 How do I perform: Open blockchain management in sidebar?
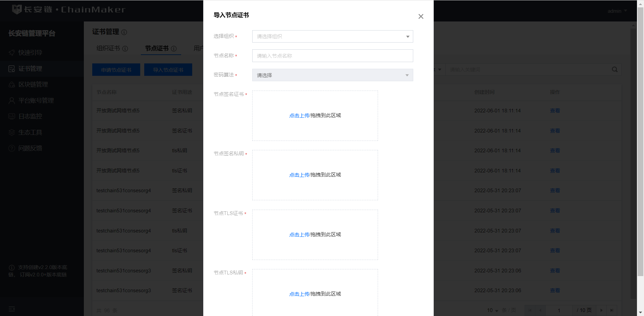point(33,85)
